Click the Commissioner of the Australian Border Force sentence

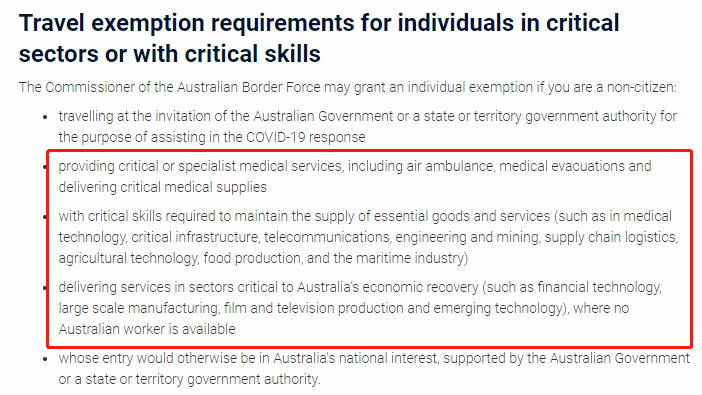tap(347, 87)
